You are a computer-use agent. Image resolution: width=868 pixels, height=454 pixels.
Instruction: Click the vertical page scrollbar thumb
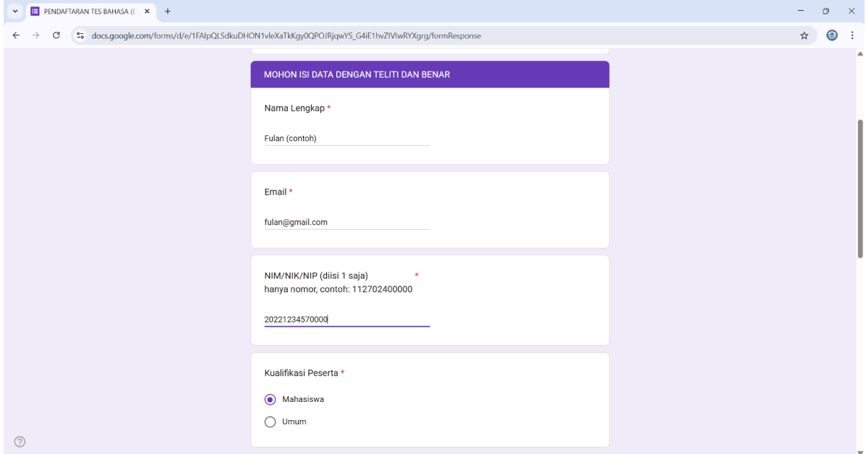click(860, 188)
